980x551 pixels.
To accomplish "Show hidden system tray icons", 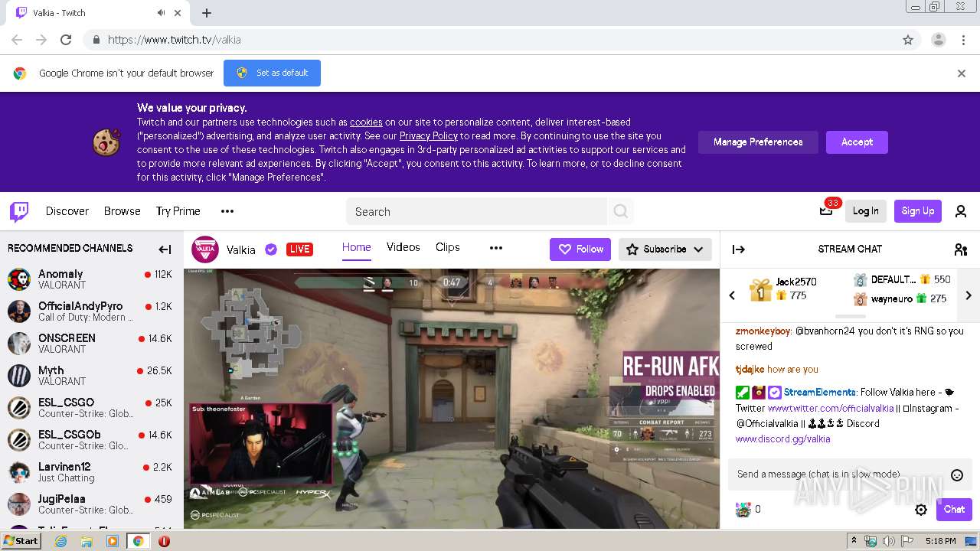I will 854,541.
